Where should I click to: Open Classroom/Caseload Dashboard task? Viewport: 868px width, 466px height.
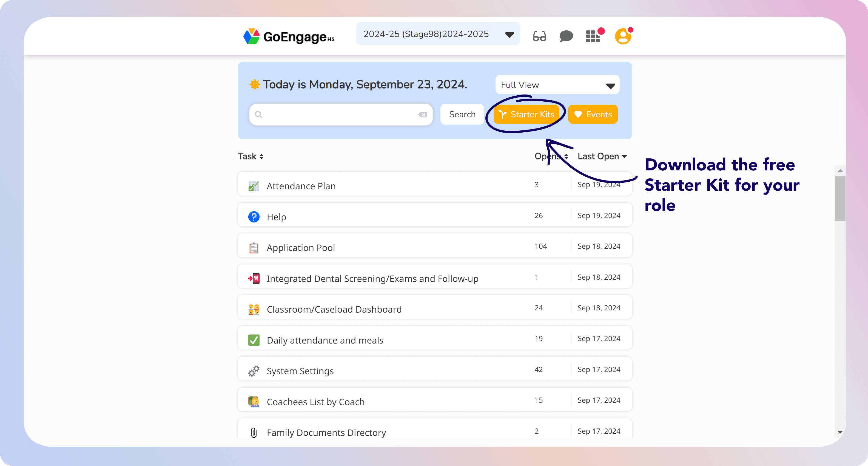pyautogui.click(x=334, y=309)
